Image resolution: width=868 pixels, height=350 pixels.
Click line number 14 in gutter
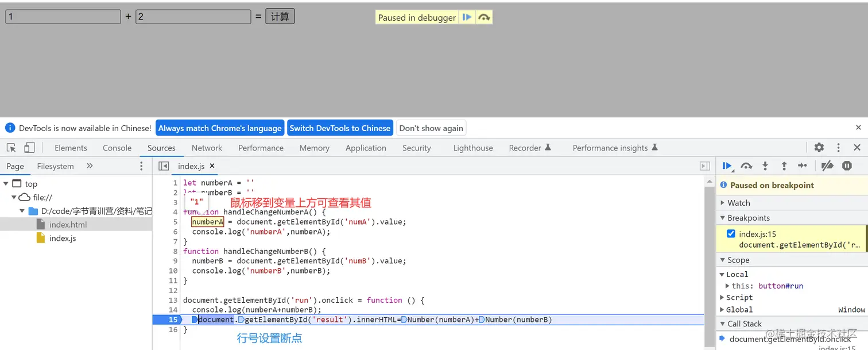coord(173,310)
